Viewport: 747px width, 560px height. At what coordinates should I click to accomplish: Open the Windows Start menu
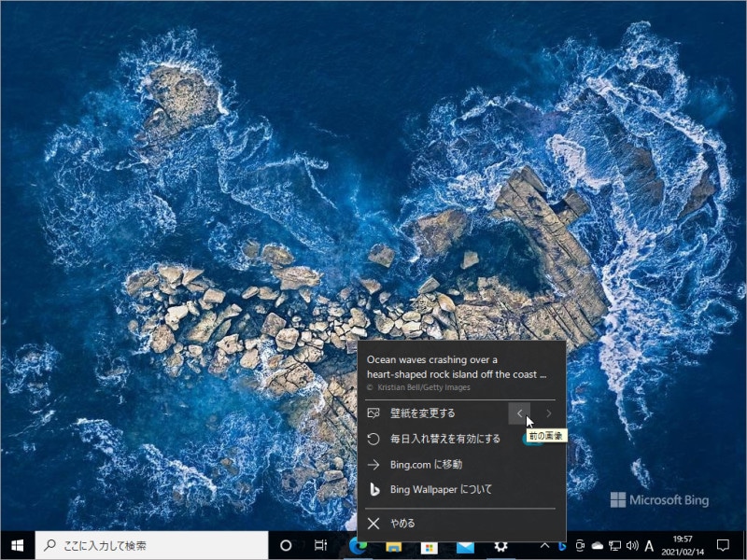[17, 545]
